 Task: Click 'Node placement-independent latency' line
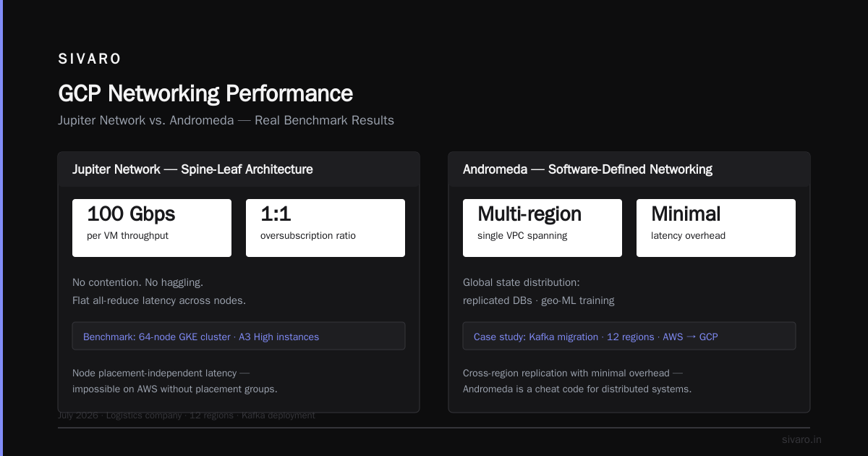coord(161,373)
